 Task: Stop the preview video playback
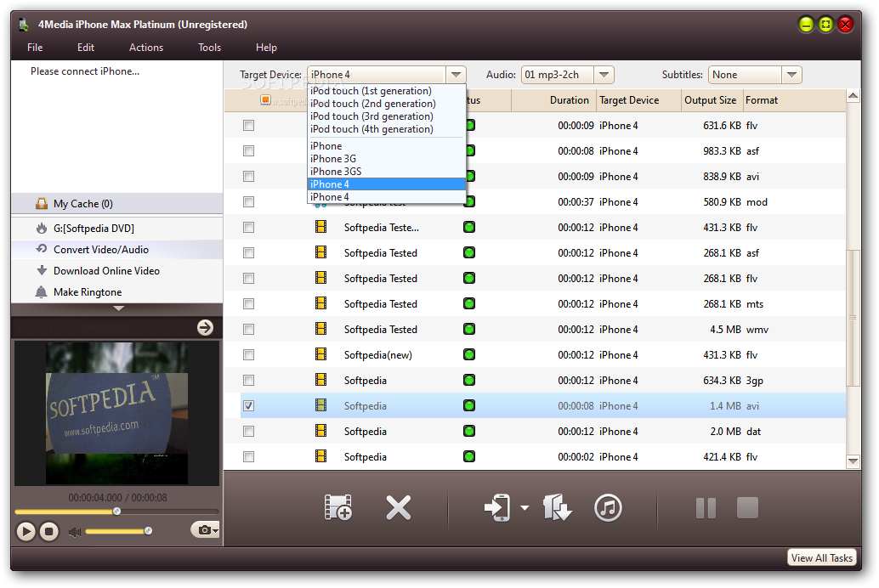tap(48, 531)
